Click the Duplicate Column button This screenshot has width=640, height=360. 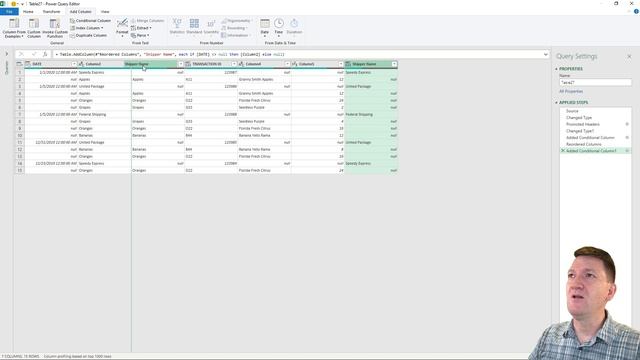point(89,36)
